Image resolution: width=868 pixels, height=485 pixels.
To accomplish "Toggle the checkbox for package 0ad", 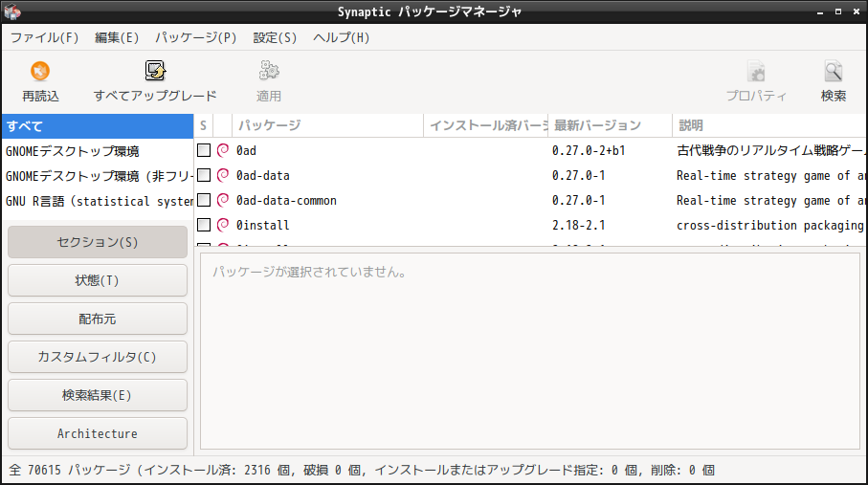I will click(204, 150).
